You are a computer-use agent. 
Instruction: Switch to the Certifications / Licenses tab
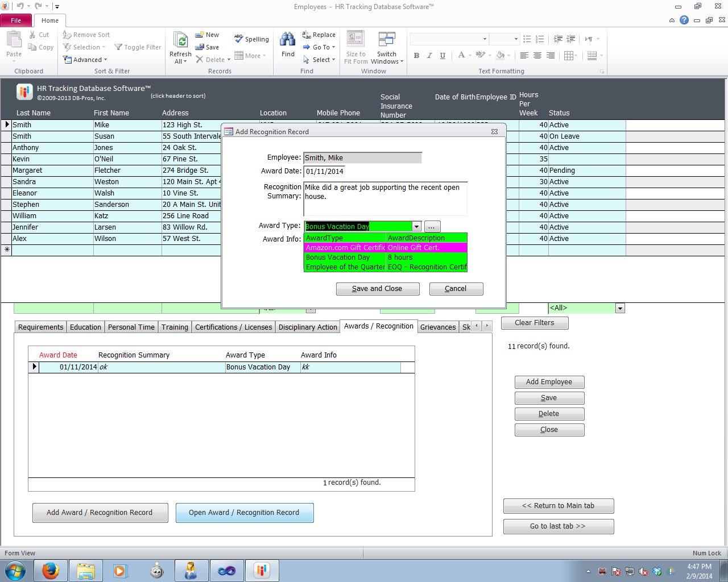[233, 327]
